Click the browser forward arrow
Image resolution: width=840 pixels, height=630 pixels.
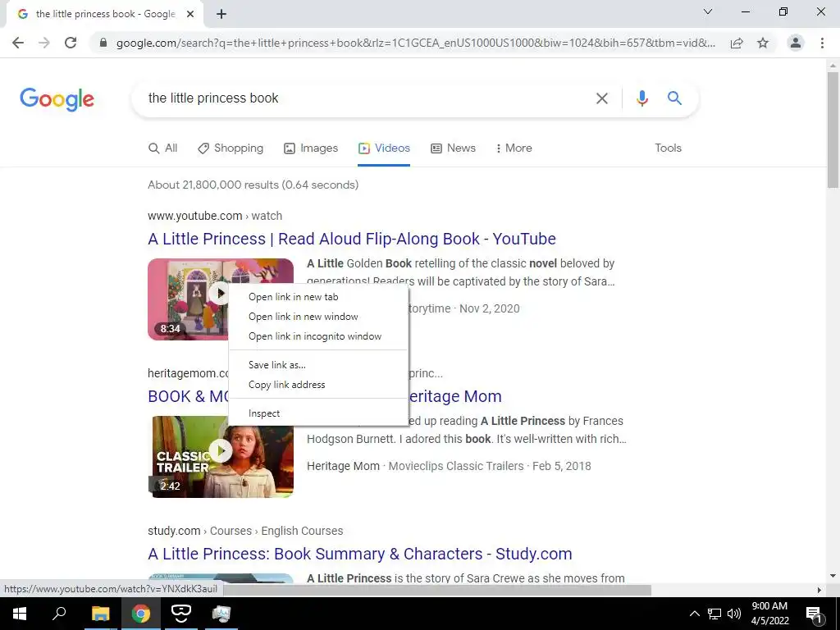point(44,43)
